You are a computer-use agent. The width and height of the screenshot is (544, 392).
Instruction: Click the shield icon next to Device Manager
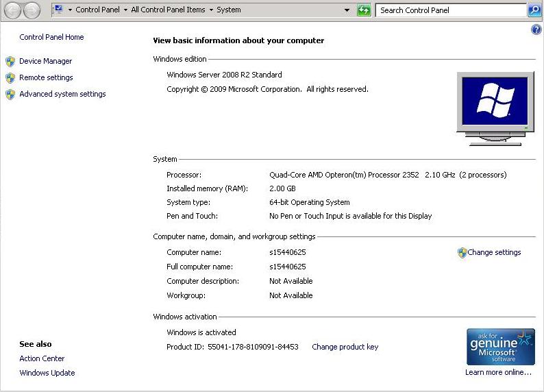point(10,61)
